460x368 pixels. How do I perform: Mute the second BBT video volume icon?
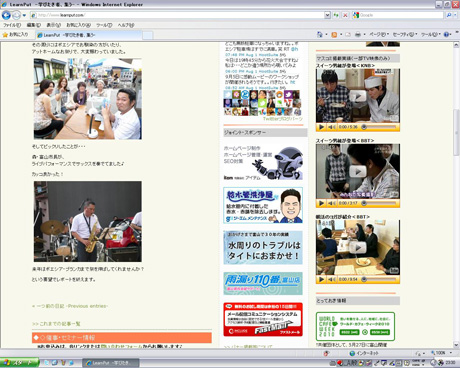[331, 203]
